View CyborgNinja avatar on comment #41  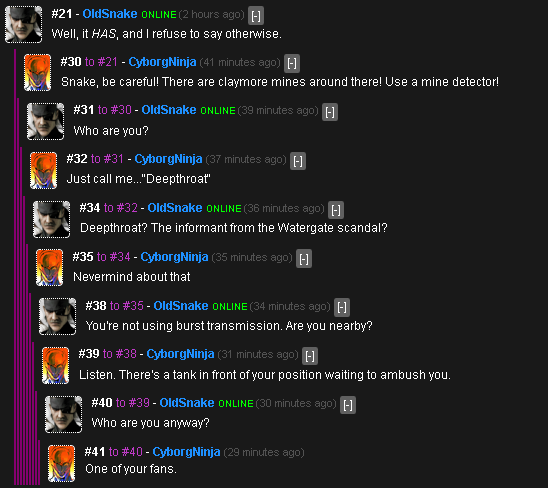pyautogui.click(x=62, y=463)
